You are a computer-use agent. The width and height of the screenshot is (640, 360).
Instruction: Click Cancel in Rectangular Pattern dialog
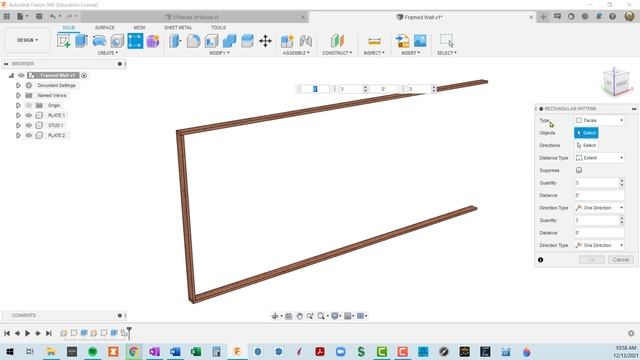pos(620,260)
